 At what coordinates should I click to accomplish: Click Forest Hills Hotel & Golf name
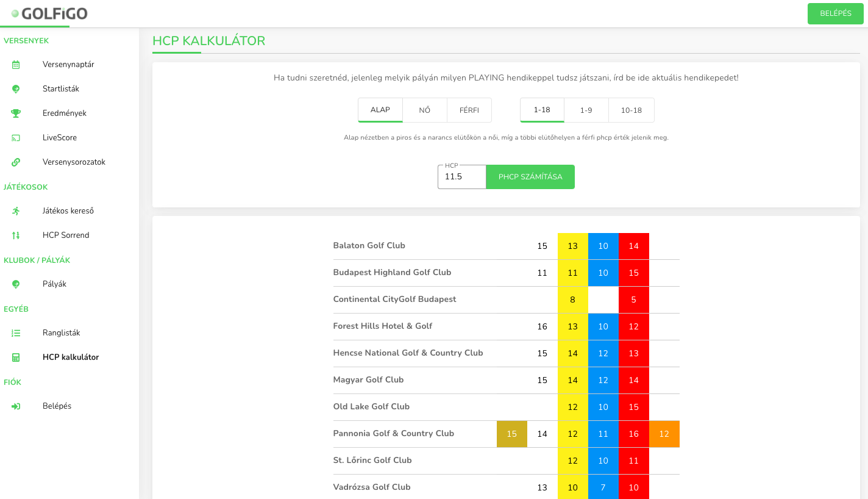[382, 326]
